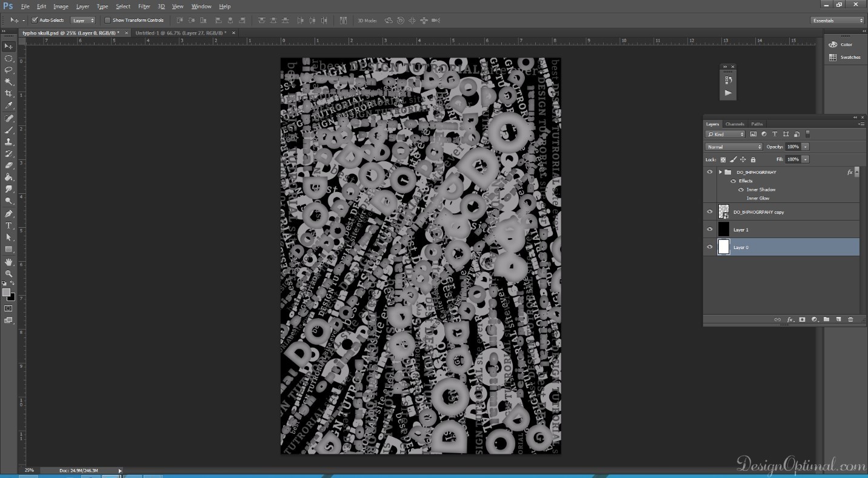The image size is (868, 478).
Task: Delete the selected layer via trash icon
Action: click(850, 319)
